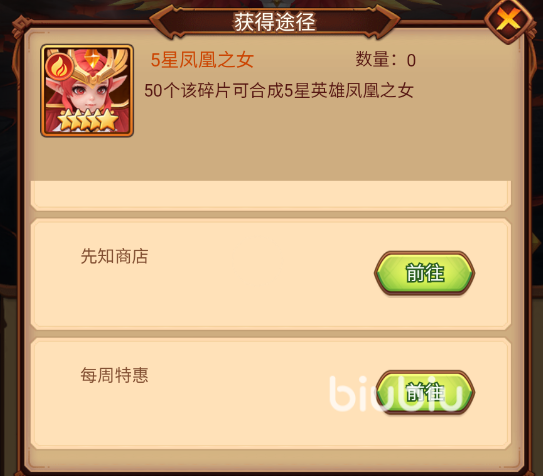Close the 获得途径 dialog with the X

[x=508, y=20]
